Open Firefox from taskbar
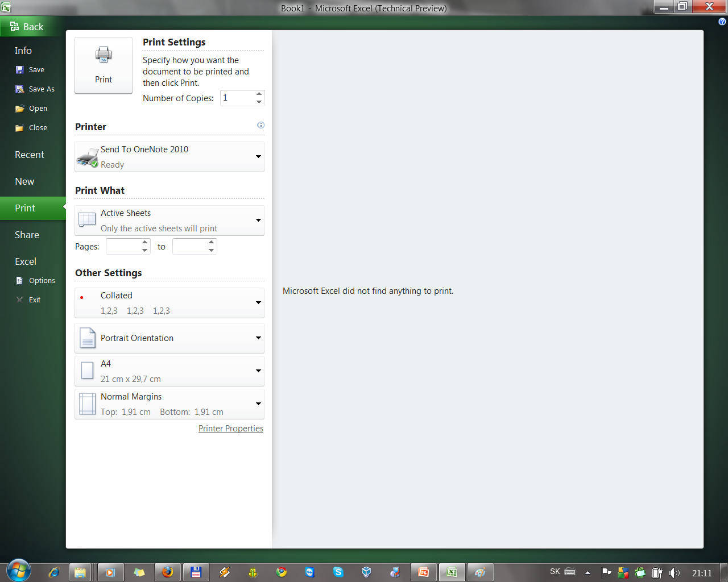The image size is (728, 582). pyautogui.click(x=167, y=572)
